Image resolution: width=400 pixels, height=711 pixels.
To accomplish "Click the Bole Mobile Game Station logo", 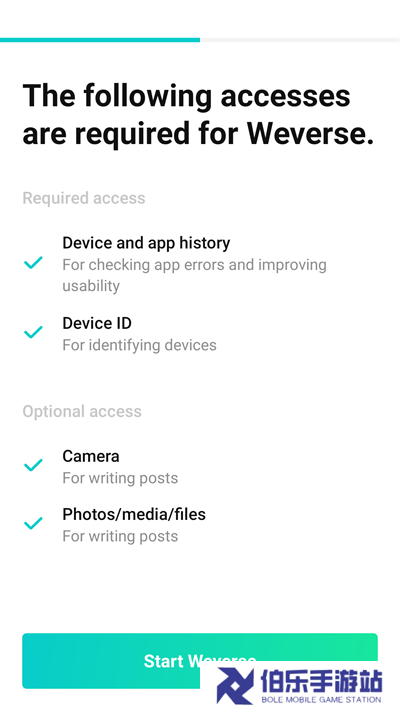I will [x=235, y=686].
